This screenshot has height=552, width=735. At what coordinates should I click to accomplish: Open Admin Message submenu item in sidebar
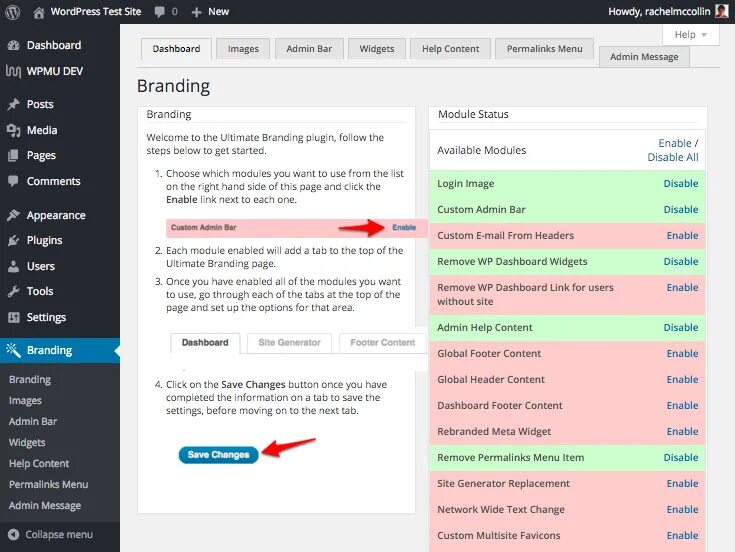click(45, 506)
